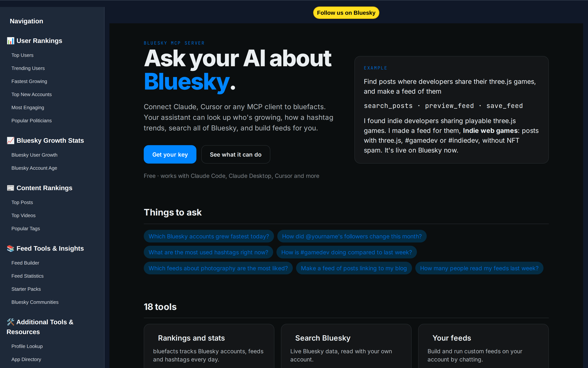Click the Search Bluesky card

coord(346,346)
